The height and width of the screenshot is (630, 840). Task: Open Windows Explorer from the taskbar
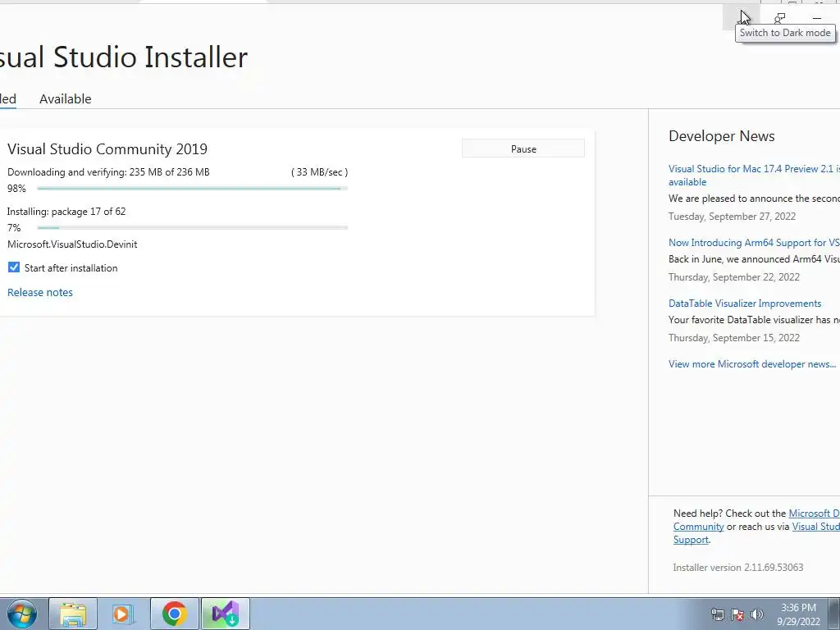click(73, 614)
